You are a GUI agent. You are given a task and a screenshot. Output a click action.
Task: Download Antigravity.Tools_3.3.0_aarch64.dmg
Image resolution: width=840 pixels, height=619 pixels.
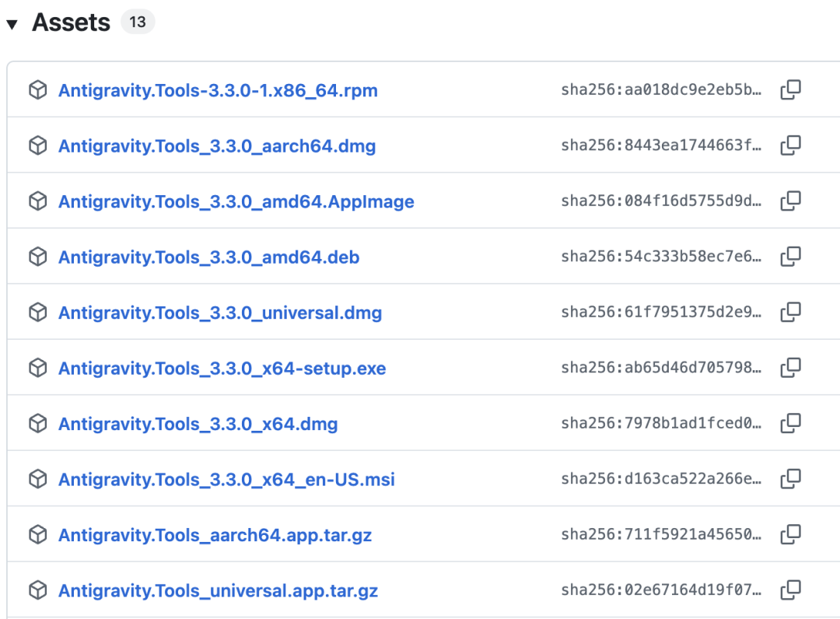[217, 146]
